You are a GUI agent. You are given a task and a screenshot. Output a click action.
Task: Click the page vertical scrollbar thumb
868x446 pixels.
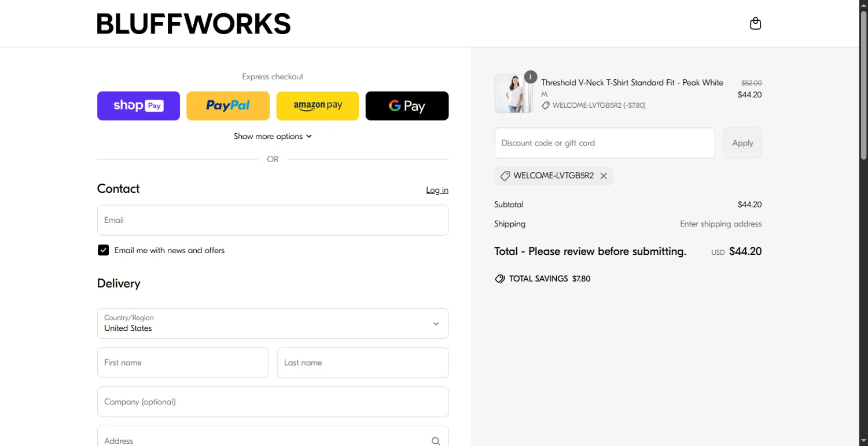coord(863,85)
